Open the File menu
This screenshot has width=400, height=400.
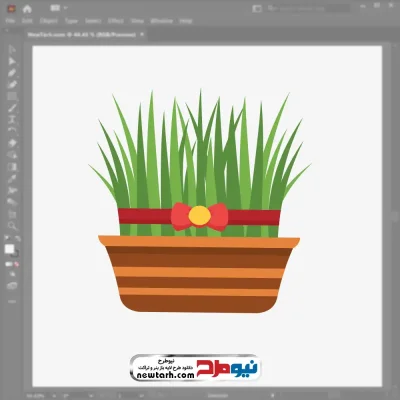click(x=11, y=21)
